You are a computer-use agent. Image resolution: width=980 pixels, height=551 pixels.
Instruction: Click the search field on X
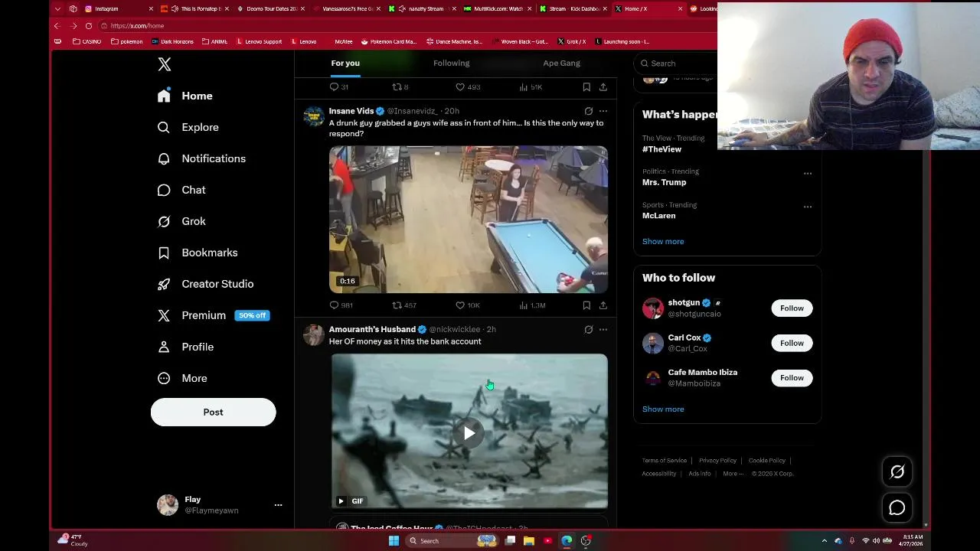678,64
